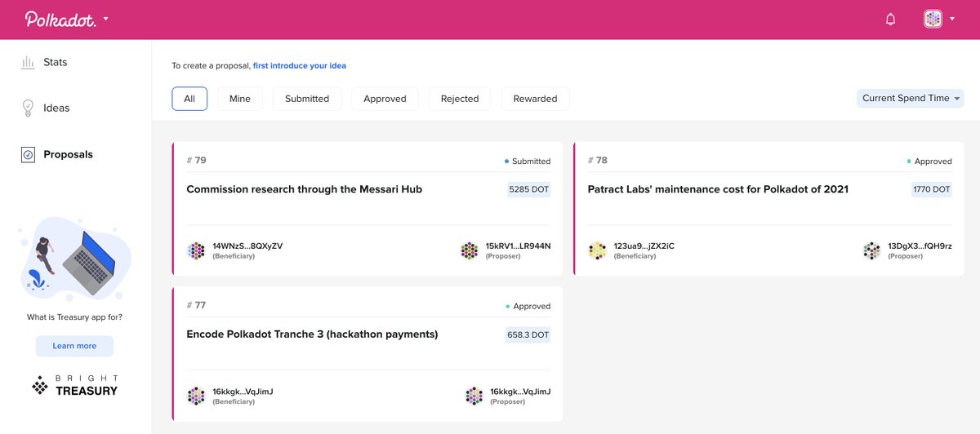Click Submitted status on proposal 79
The image size is (980, 434).
[528, 162]
